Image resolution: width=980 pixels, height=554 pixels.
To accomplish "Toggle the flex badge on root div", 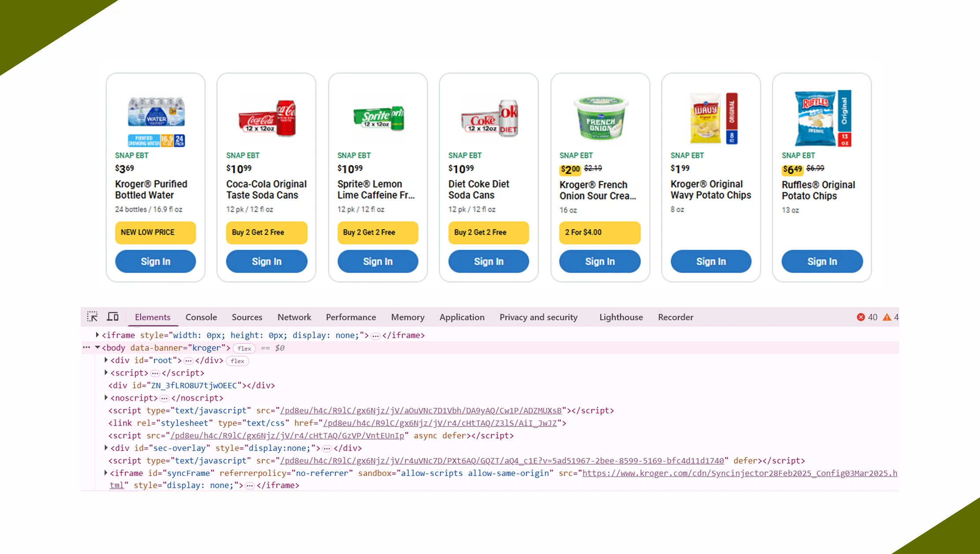I will [237, 361].
